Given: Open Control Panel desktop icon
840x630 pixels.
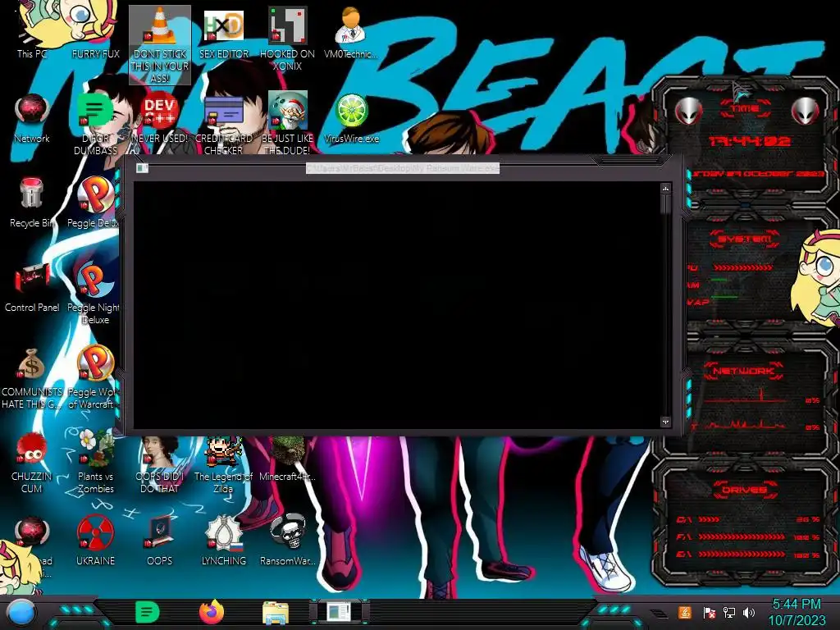Looking at the screenshot, I should 32,287.
